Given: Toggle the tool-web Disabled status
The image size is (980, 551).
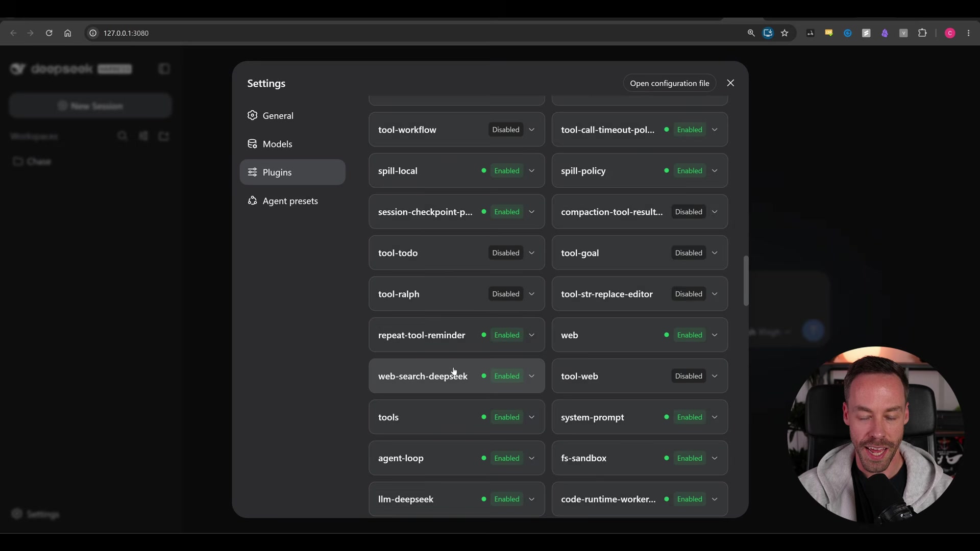Looking at the screenshot, I should [689, 376].
